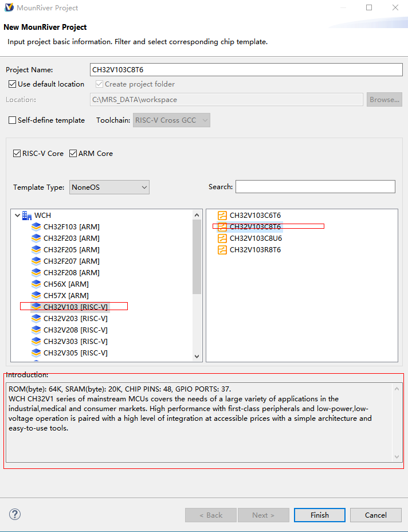Image resolution: width=408 pixels, height=532 pixels.
Task: Maximize the MounRiver Project window
Action: point(369,7)
